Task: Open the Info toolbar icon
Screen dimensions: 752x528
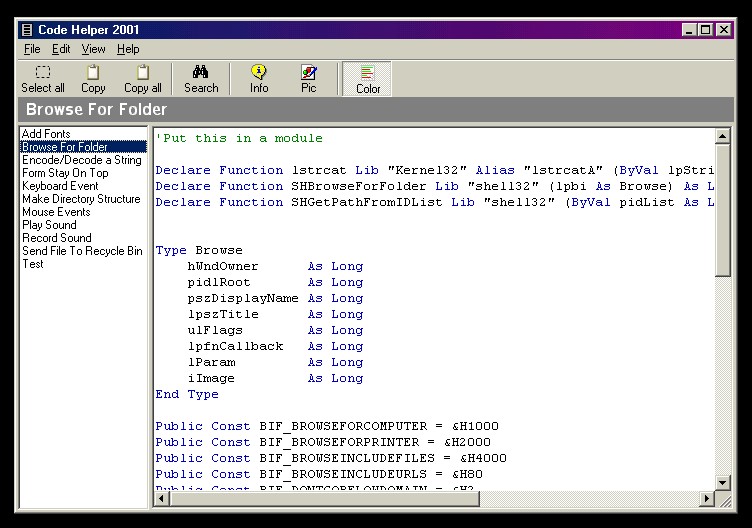Action: coord(259,72)
